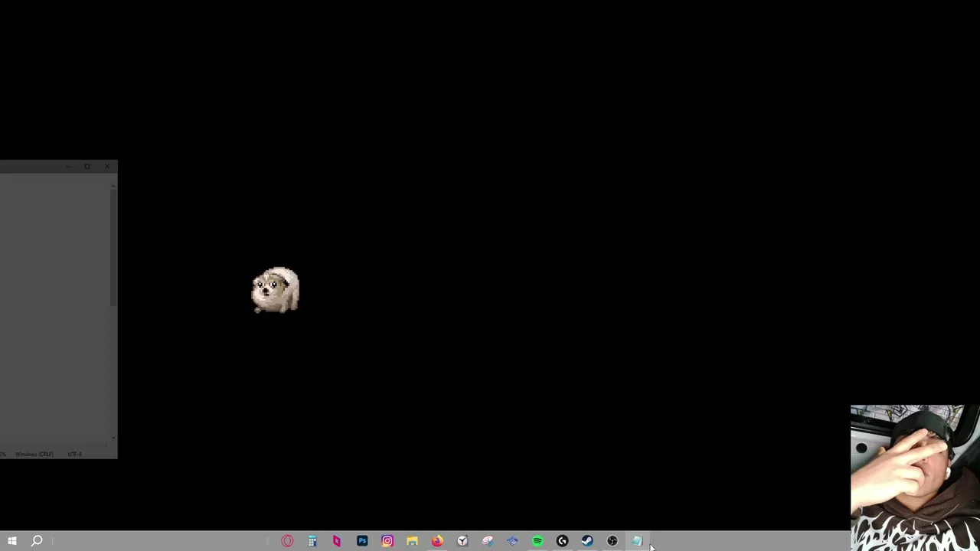Open Spotify from the taskbar
Image resolution: width=980 pixels, height=551 pixels.
(537, 541)
